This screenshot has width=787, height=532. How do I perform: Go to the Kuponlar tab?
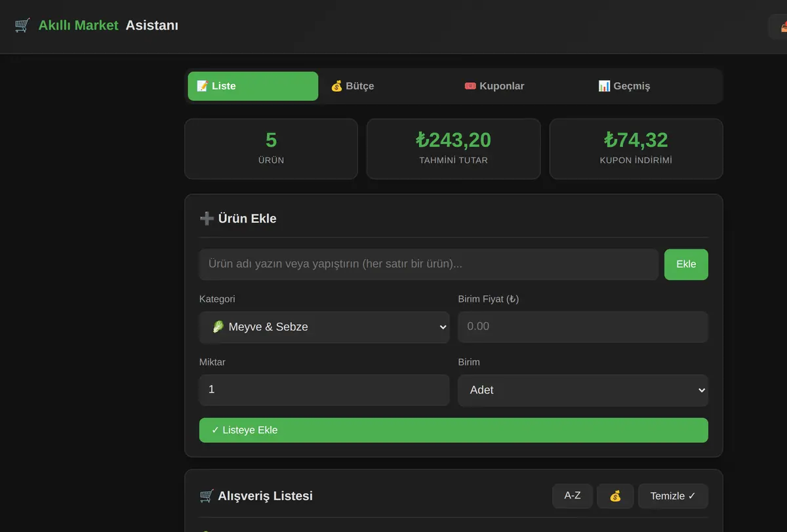click(521, 86)
